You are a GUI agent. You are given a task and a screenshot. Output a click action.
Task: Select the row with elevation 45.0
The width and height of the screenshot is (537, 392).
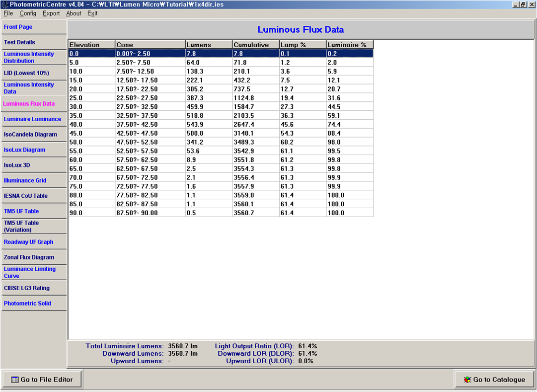[x=91, y=133]
